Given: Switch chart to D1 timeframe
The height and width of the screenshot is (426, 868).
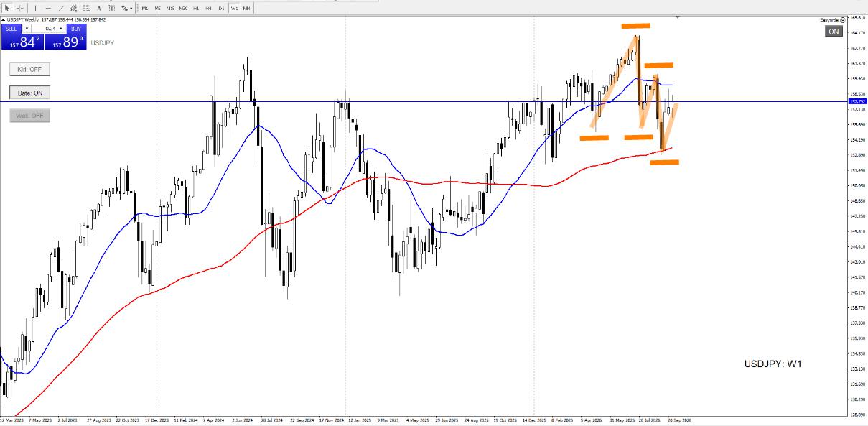Looking at the screenshot, I should coord(221,8).
